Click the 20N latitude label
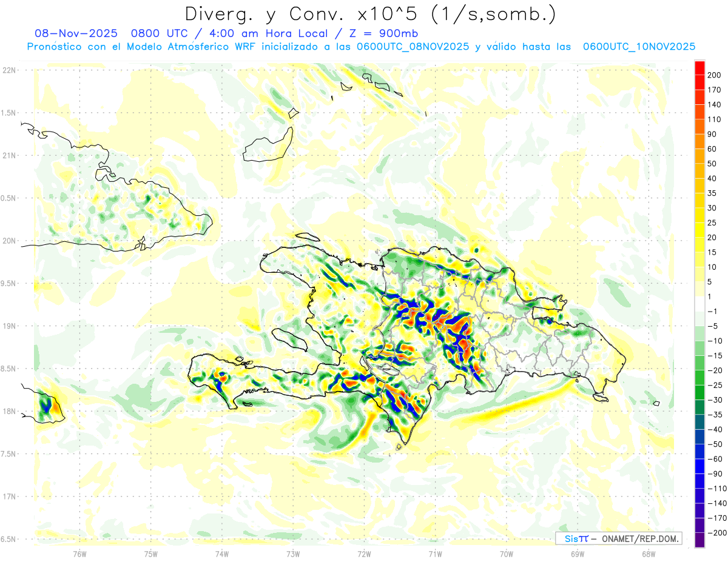 coord(8,241)
